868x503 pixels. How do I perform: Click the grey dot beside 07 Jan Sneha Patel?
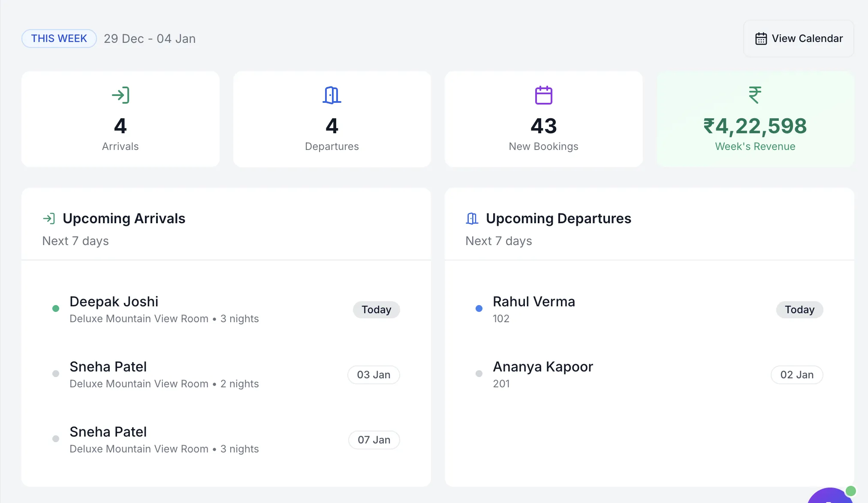(x=56, y=439)
